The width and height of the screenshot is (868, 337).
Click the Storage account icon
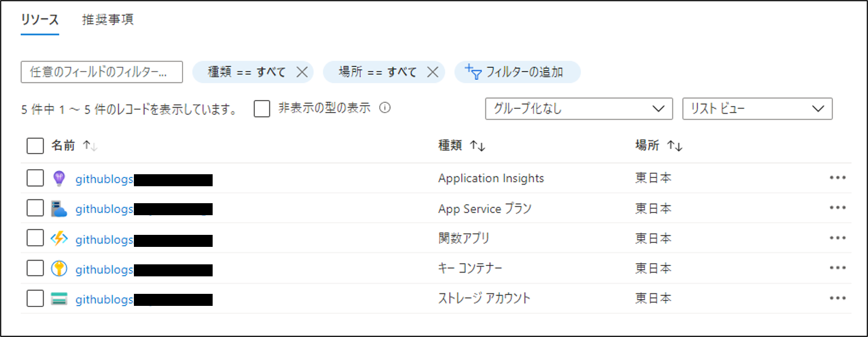click(x=59, y=299)
